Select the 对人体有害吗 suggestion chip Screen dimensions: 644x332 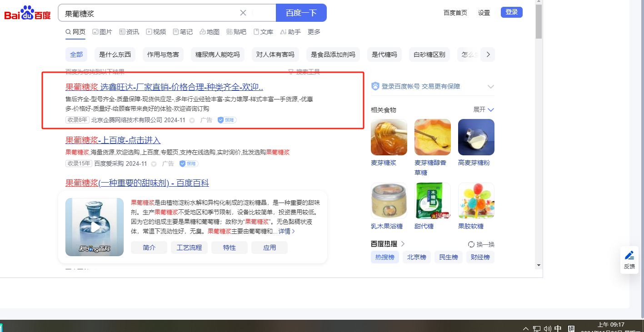275,55
